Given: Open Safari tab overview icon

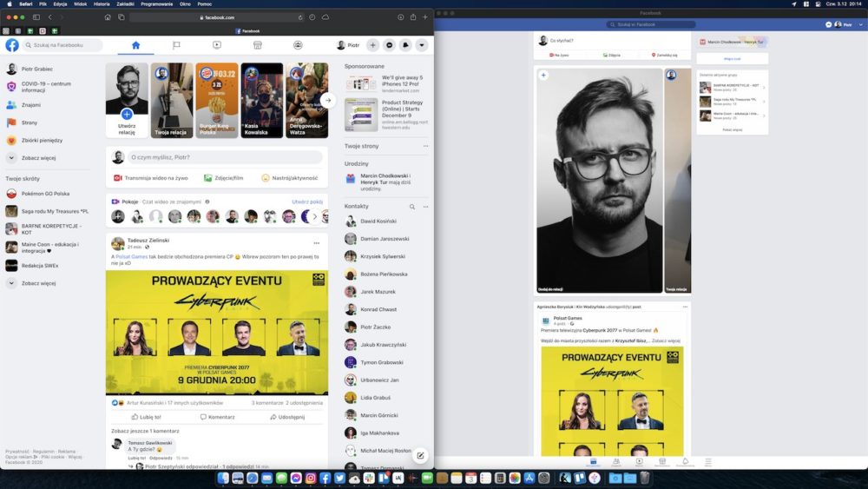Looking at the screenshot, I should click(122, 17).
